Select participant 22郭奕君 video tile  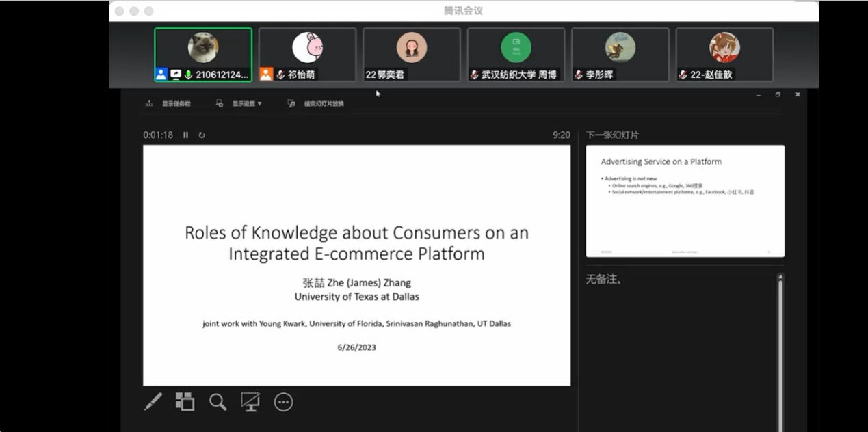pos(411,55)
